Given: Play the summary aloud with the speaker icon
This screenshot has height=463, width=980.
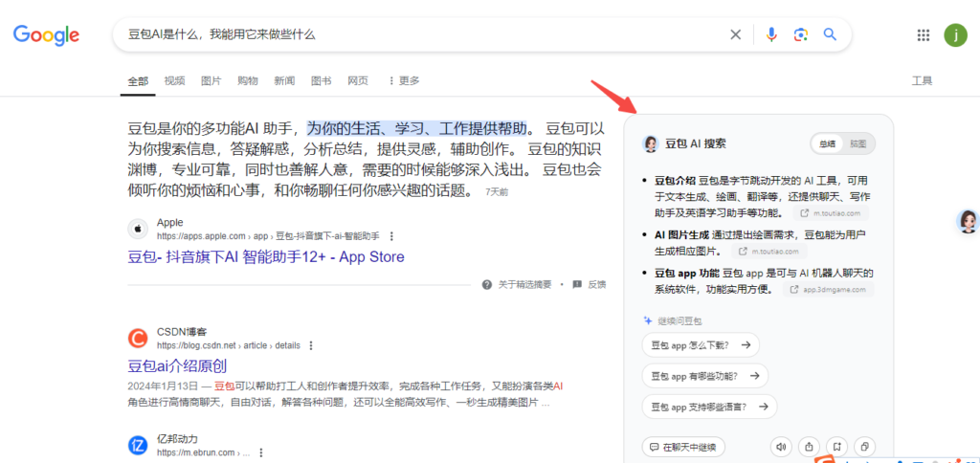Looking at the screenshot, I should [781, 447].
